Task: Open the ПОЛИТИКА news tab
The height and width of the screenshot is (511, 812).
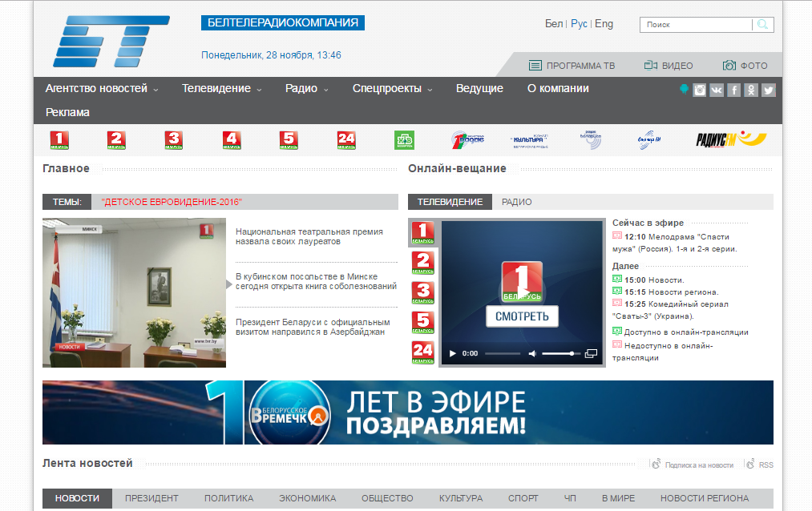Action: pos(229,498)
